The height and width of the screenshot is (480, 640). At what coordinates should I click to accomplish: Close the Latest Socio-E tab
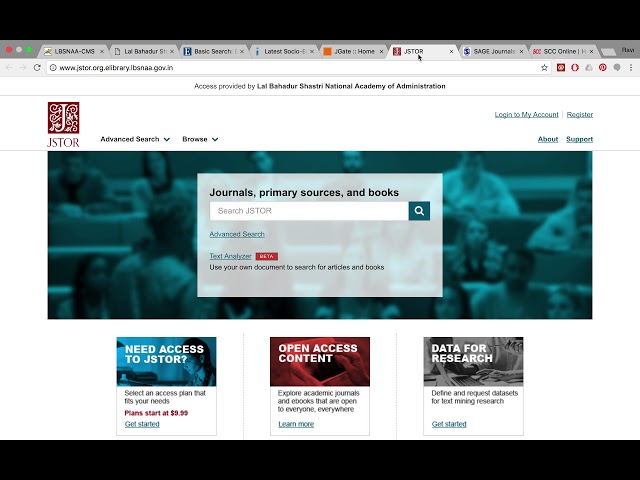point(312,51)
